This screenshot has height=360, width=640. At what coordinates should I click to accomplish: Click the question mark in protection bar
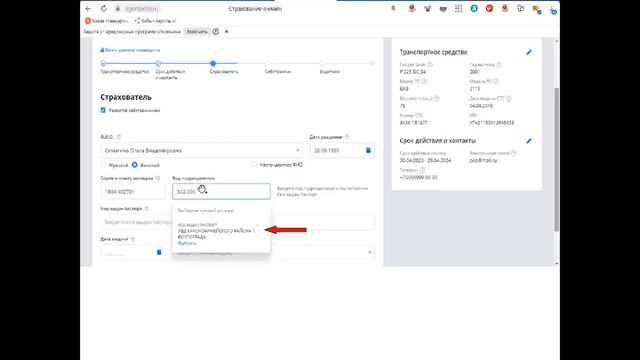(216, 31)
